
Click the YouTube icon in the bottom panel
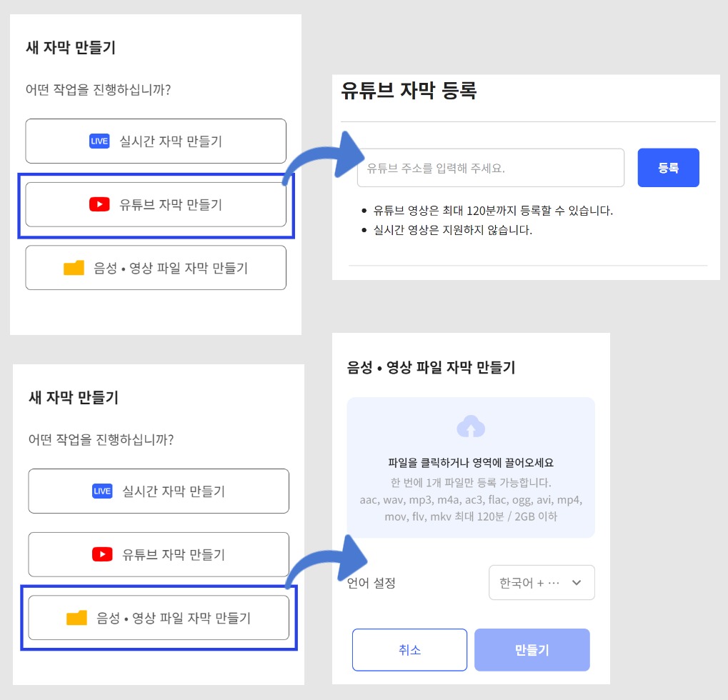click(x=102, y=554)
